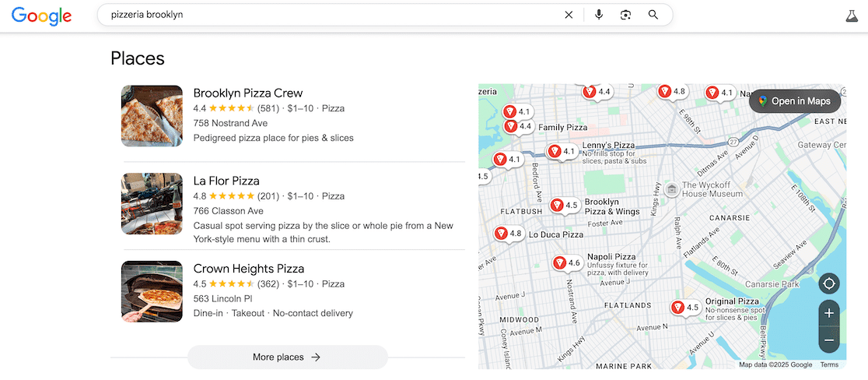Zoom in on the map
The image size is (868, 380).
point(829,313)
